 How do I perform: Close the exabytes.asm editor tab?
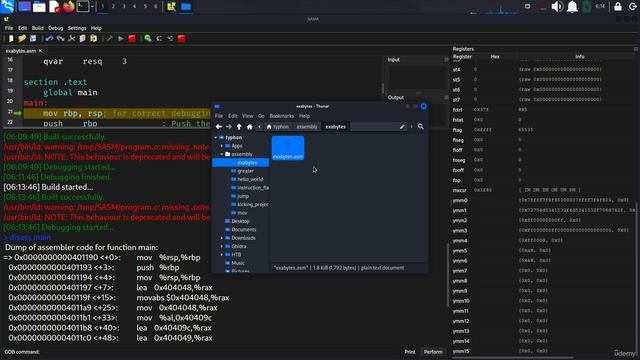pos(40,51)
